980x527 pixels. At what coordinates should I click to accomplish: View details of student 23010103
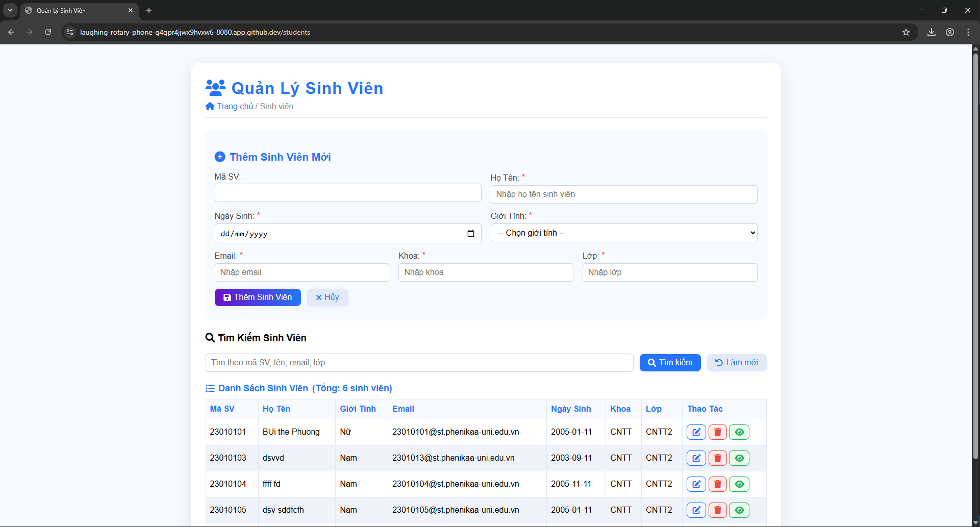point(739,458)
